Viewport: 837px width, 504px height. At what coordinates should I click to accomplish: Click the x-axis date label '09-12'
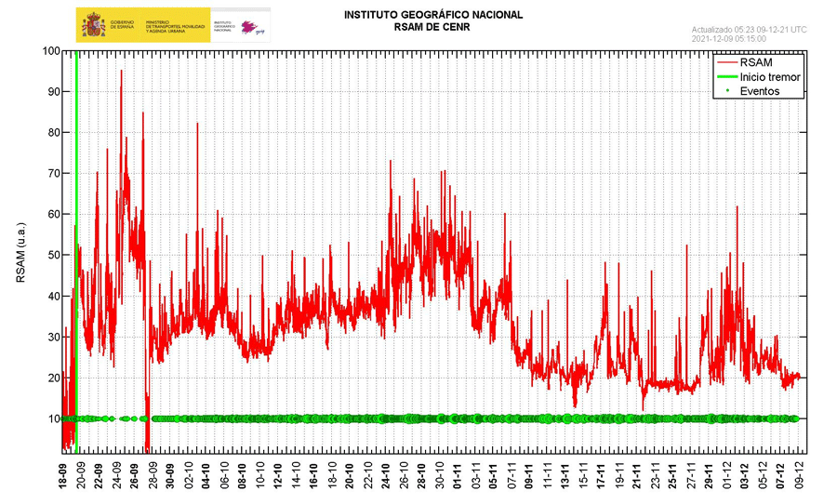click(798, 476)
